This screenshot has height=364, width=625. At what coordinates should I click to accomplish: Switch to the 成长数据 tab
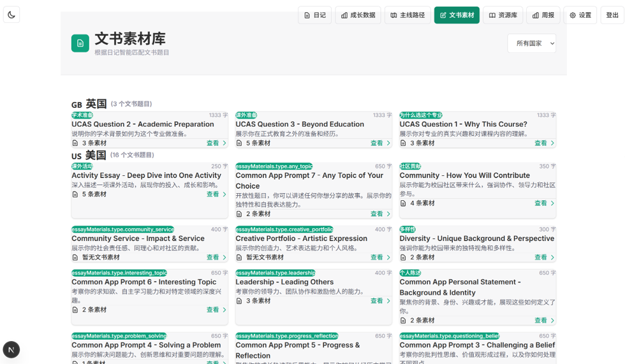tap(358, 15)
